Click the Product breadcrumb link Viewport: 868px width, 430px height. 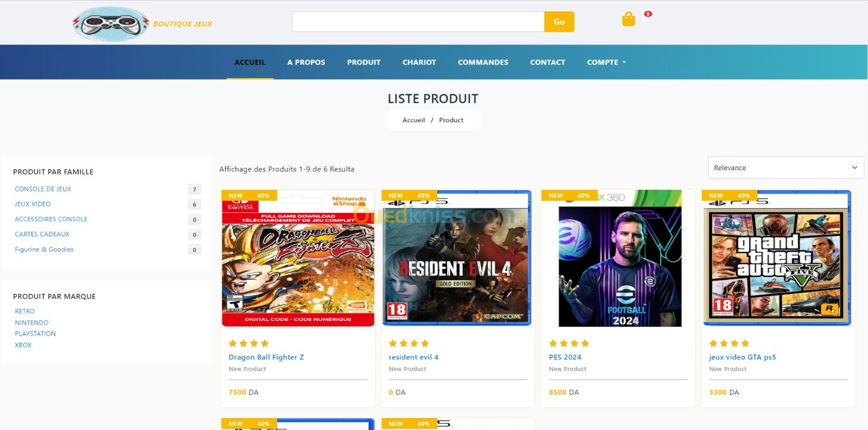(451, 120)
